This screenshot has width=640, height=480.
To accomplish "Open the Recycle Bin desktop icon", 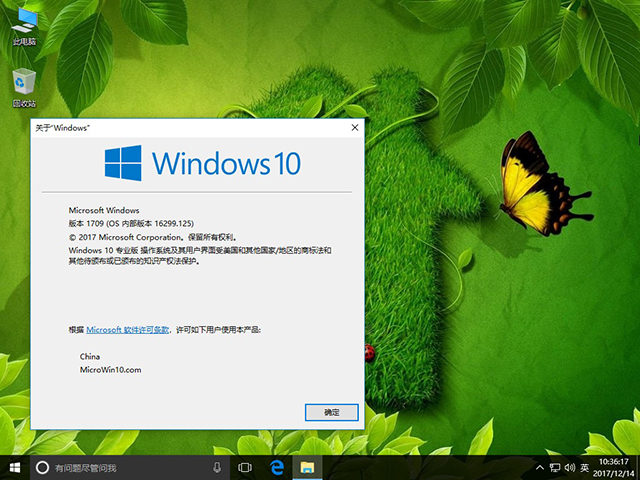I will [x=24, y=88].
